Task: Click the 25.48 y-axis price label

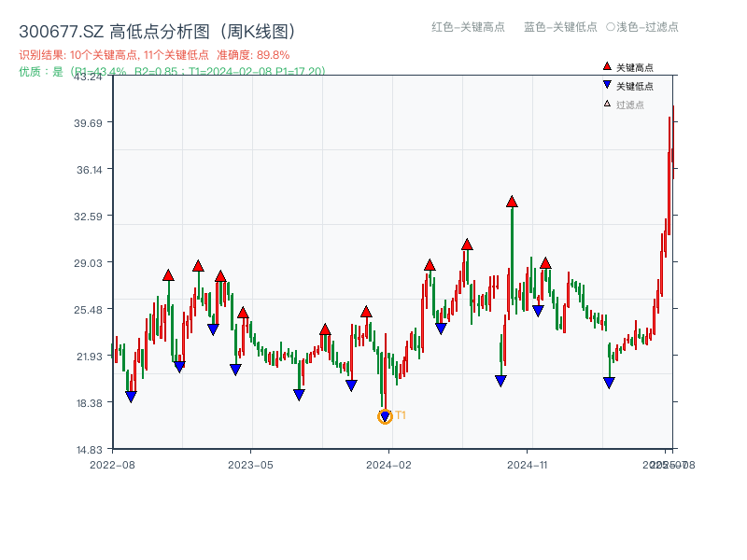Action: click(x=88, y=310)
